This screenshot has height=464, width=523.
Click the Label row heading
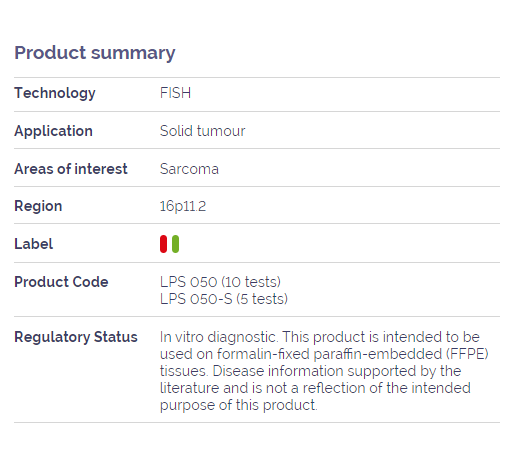point(34,244)
